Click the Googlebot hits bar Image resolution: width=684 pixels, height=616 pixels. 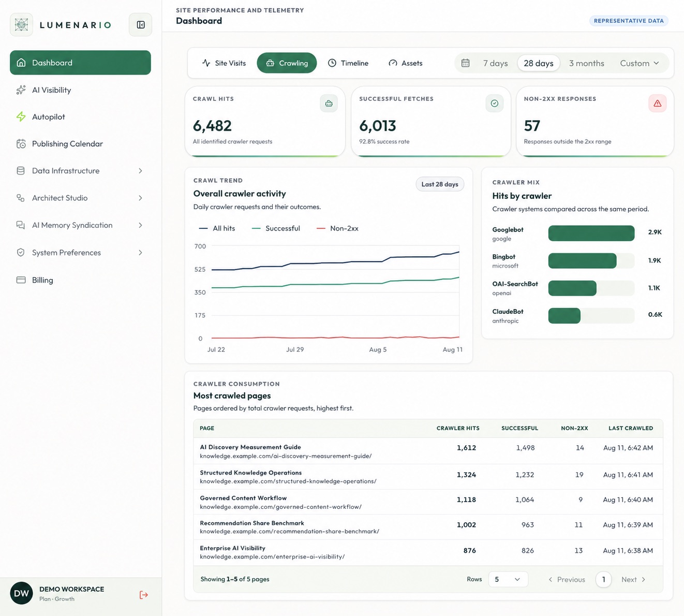pos(591,233)
